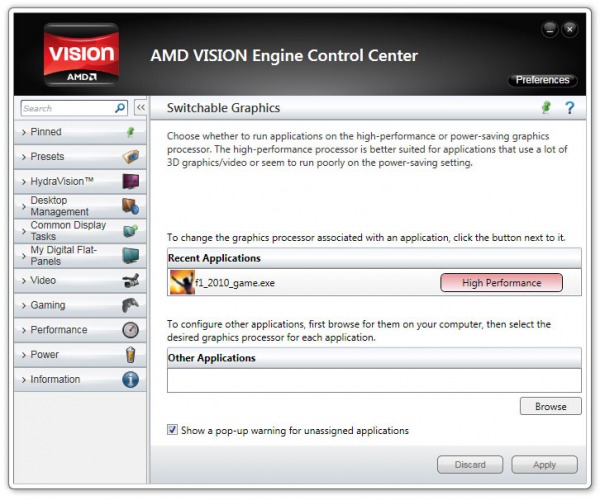600x500 pixels.
Task: Click the blue Information icon
Action: pos(130,379)
